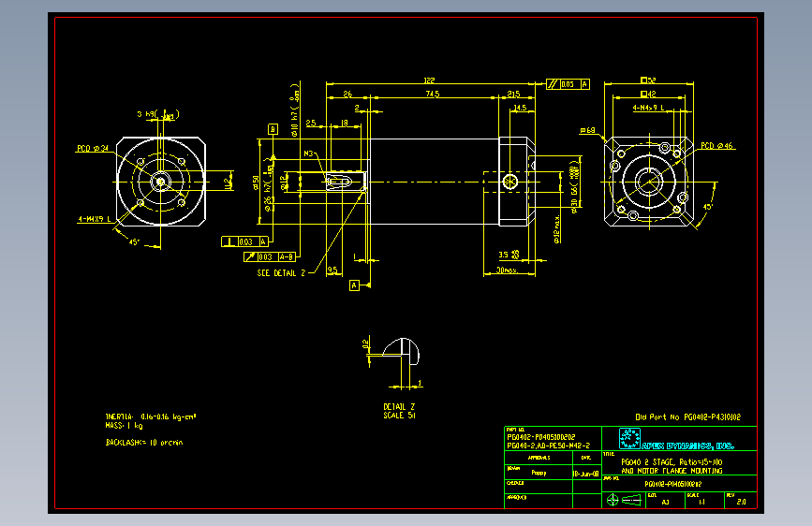Click the ø50 diameter dimension
Screen dimensions: 812x526
[x=256, y=183]
